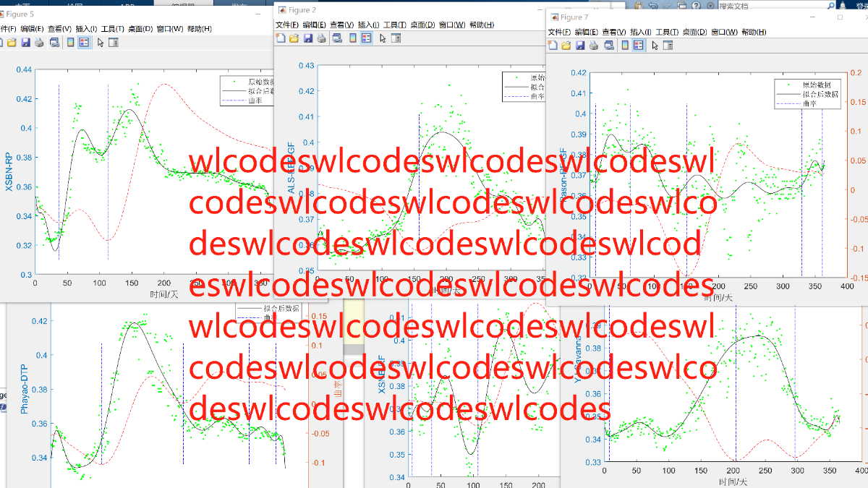Edit plot arrow icon in Figure 2

click(383, 38)
